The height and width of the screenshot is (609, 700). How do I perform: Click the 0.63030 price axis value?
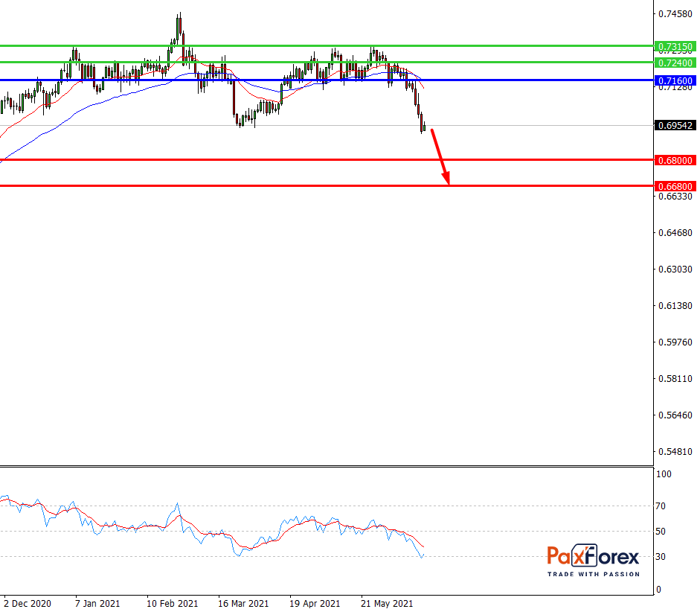click(x=675, y=270)
